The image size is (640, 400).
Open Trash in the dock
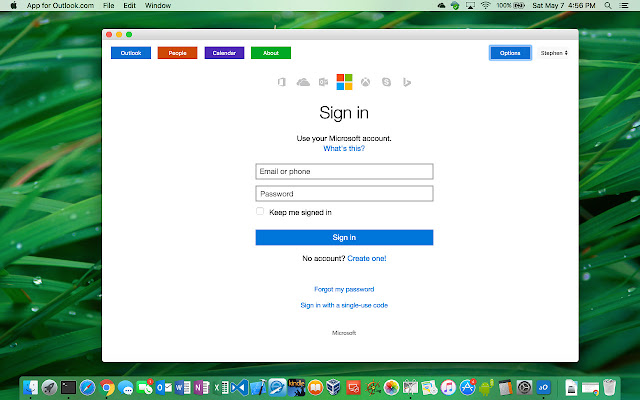click(609, 387)
